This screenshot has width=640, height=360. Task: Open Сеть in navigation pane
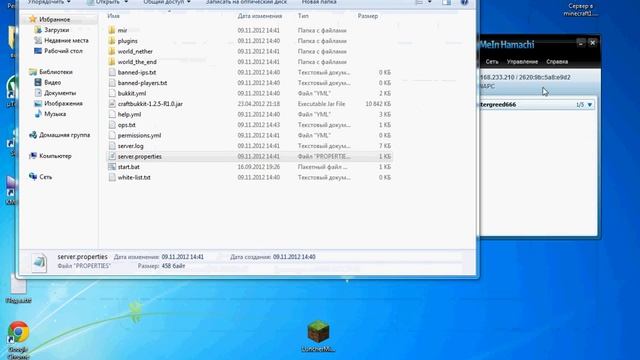pos(41,177)
